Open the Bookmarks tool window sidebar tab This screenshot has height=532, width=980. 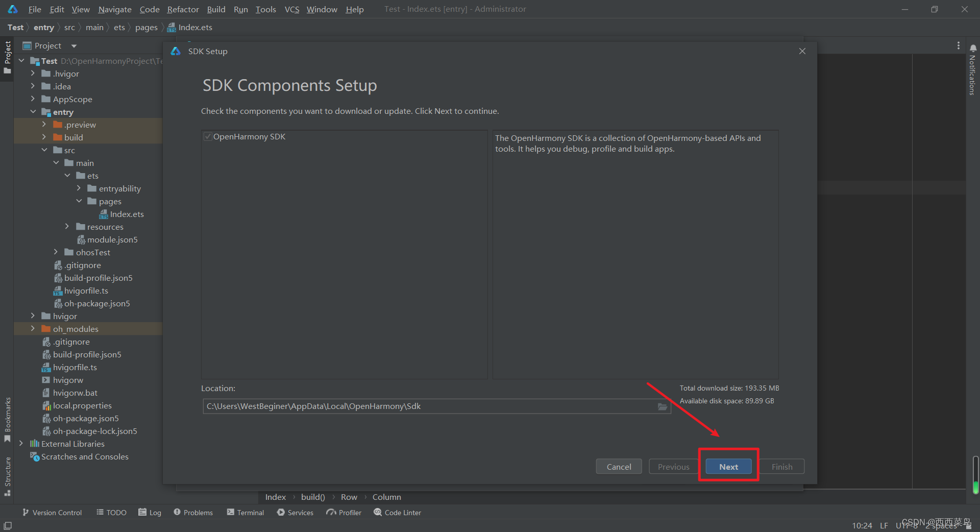click(x=7, y=420)
